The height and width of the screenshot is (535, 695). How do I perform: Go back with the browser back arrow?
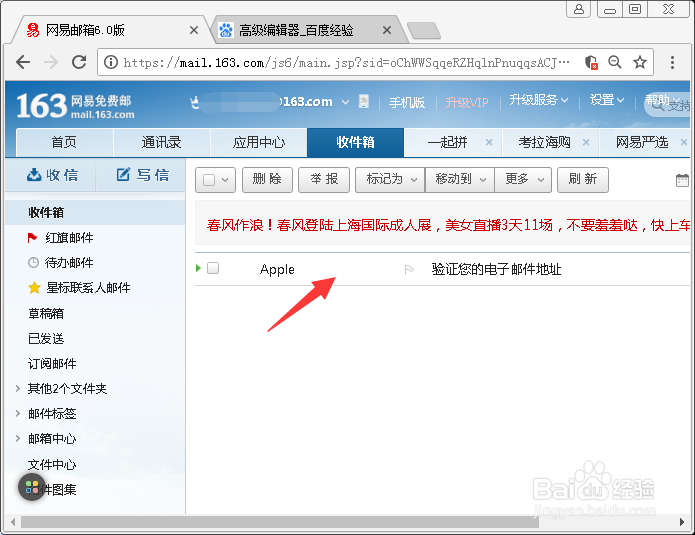click(x=23, y=62)
